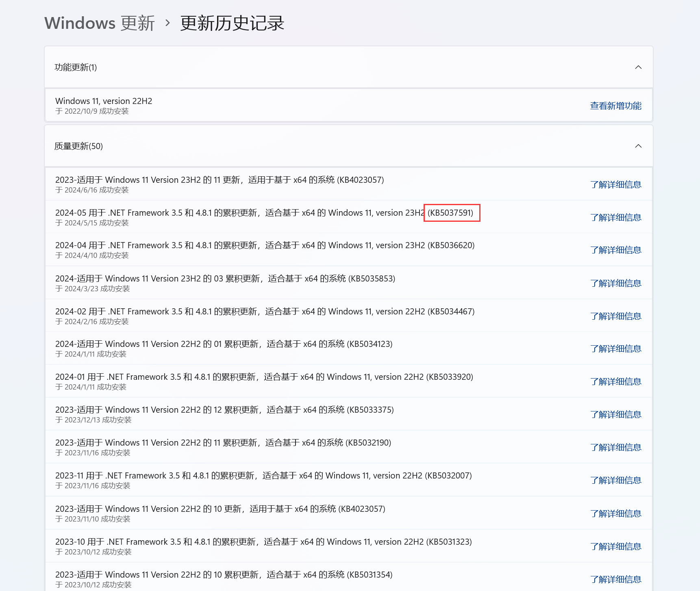Viewport: 700px width, 591px height.
Task: Select the 2024-04 .NET Framework update title
Action: [x=265, y=245]
